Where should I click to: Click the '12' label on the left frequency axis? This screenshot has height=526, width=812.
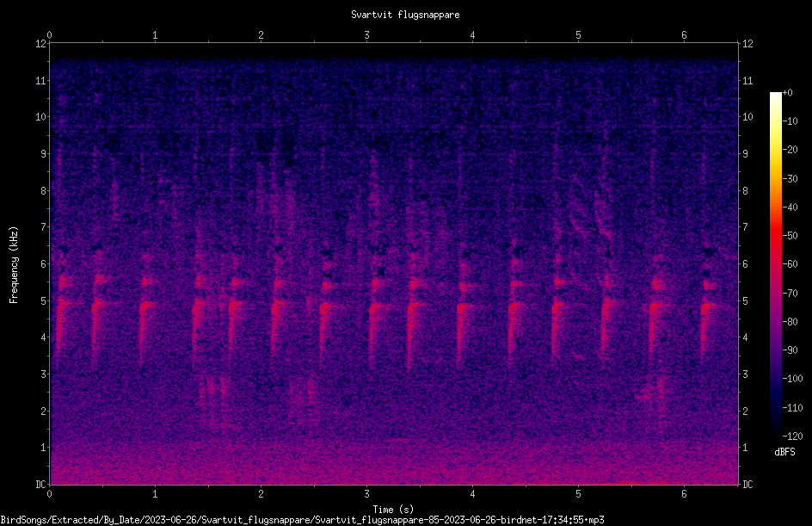click(x=41, y=44)
